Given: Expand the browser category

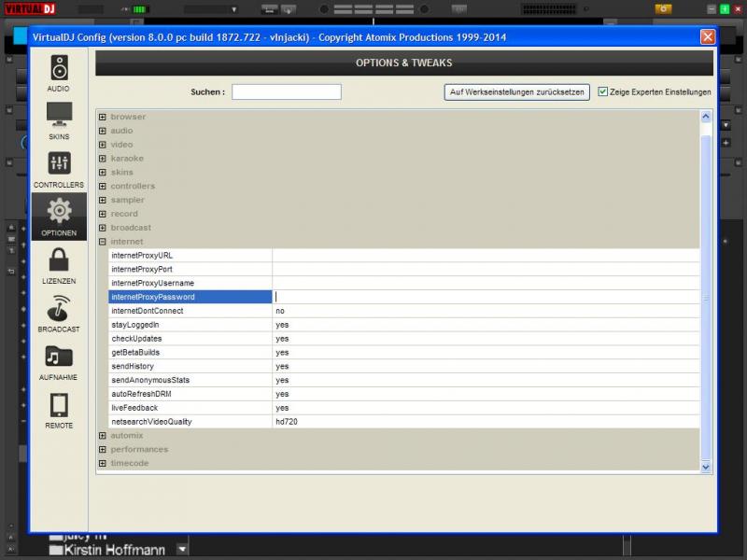Looking at the screenshot, I should 103,117.
